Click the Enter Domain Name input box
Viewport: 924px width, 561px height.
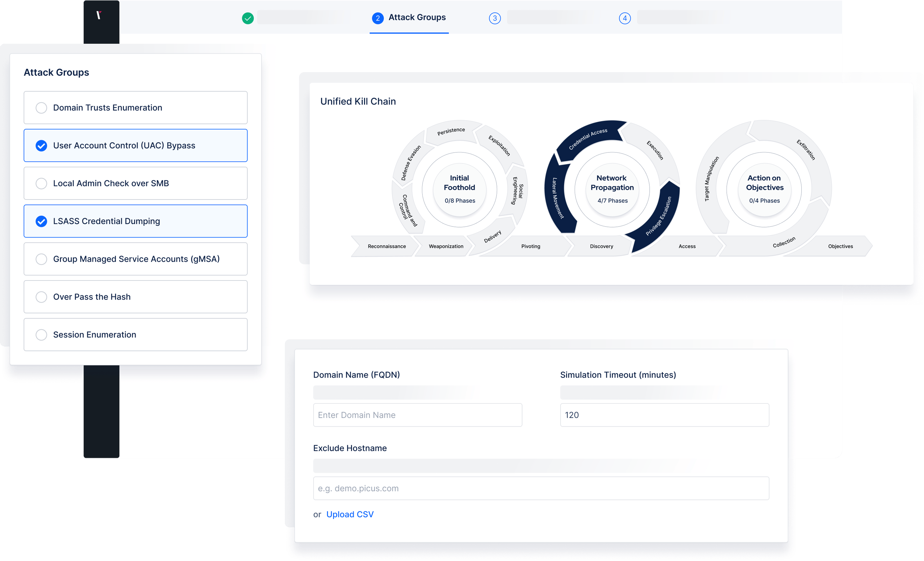point(417,415)
